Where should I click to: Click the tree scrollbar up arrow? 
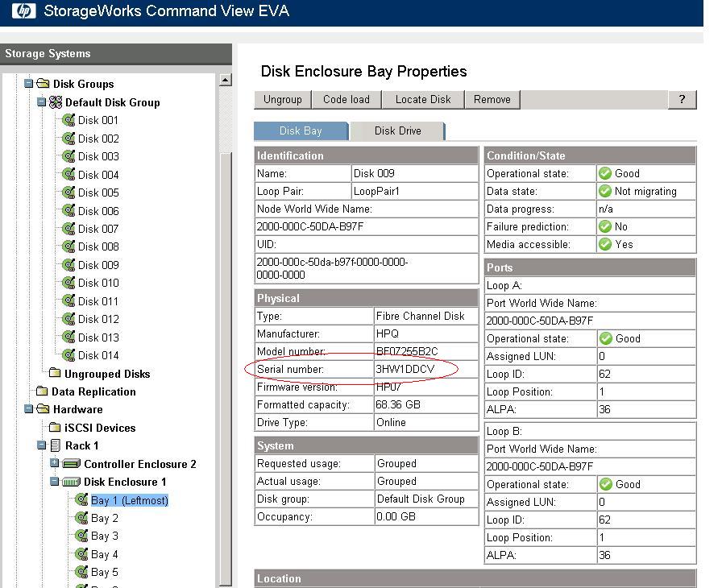point(225,80)
